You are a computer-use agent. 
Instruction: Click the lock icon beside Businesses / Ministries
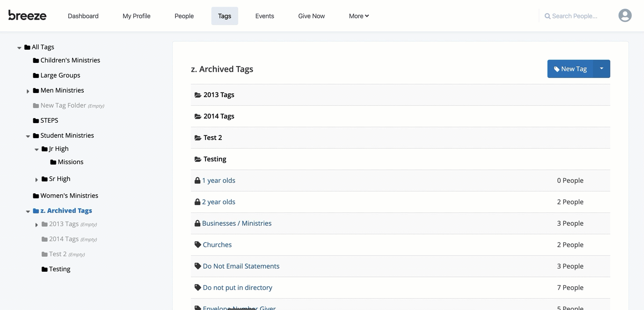pyautogui.click(x=197, y=223)
